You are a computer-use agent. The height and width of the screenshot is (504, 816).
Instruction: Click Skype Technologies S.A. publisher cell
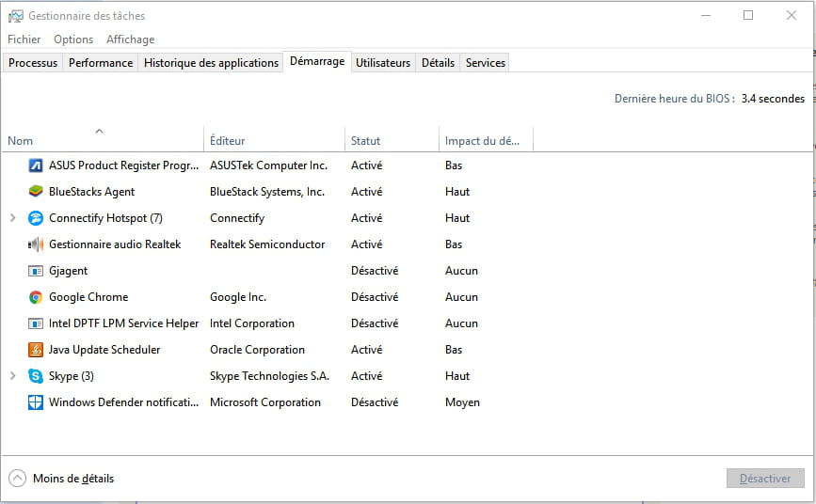(x=269, y=376)
